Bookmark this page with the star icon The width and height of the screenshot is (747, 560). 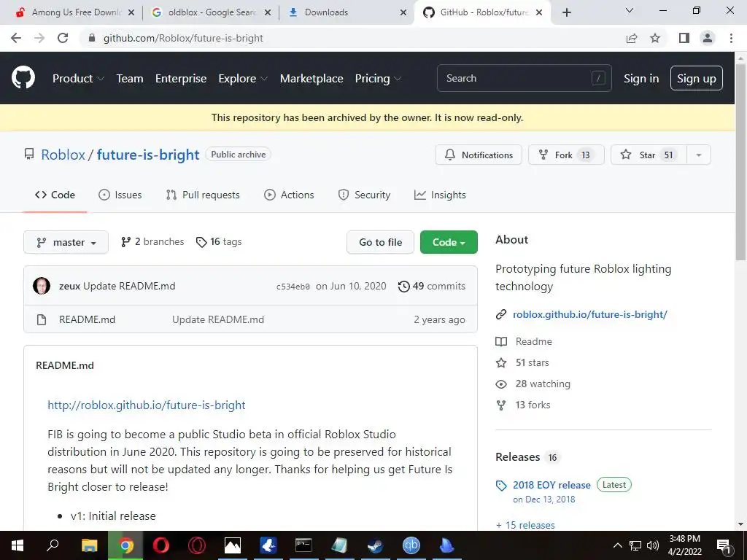tap(655, 38)
